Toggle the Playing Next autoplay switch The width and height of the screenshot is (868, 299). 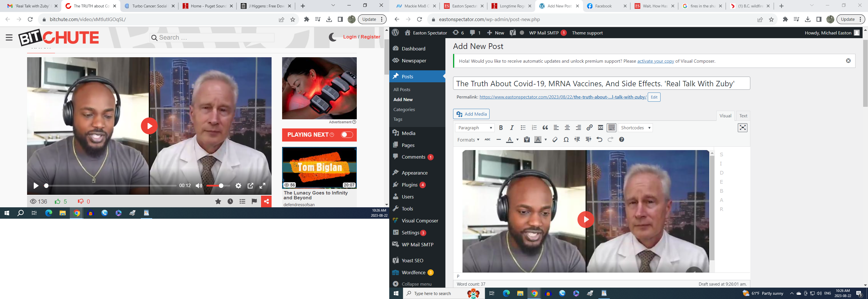(x=347, y=135)
